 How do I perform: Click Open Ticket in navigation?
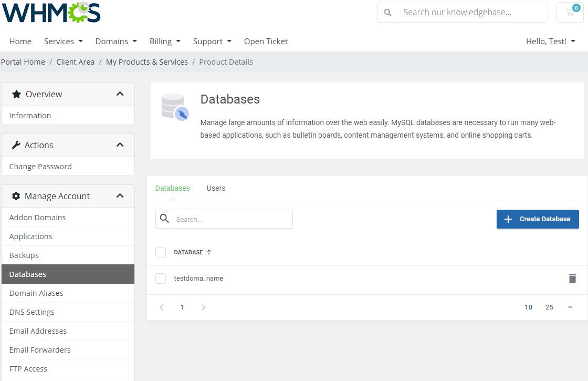(266, 42)
